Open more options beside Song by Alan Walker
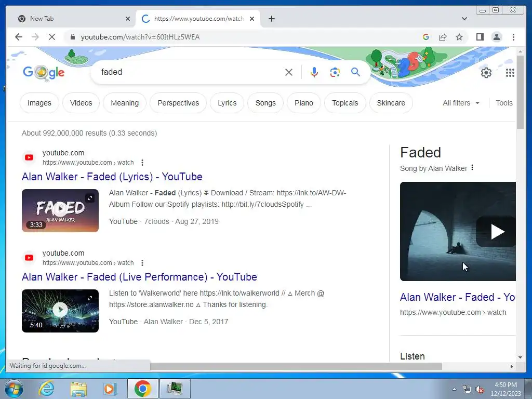The width and height of the screenshot is (532, 399). (x=472, y=168)
